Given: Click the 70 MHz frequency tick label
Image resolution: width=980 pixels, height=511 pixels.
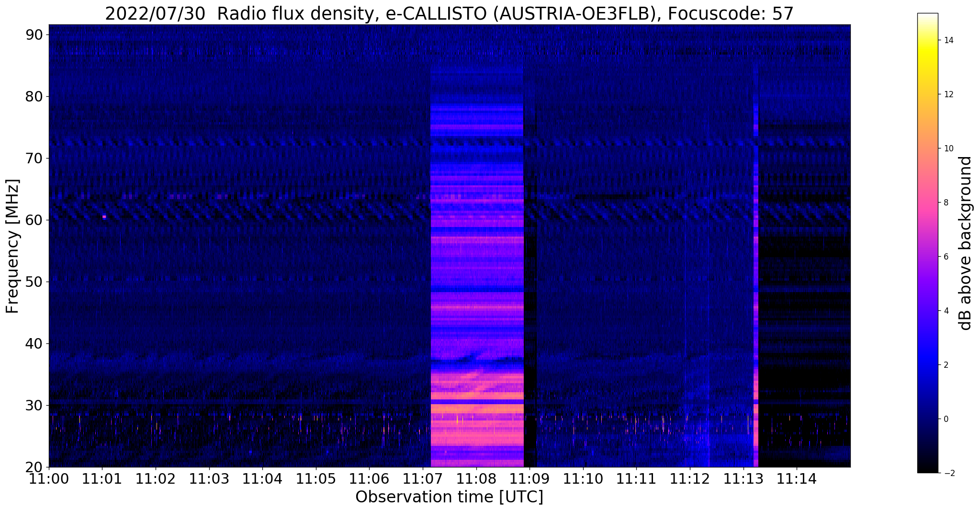Looking at the screenshot, I should (34, 158).
